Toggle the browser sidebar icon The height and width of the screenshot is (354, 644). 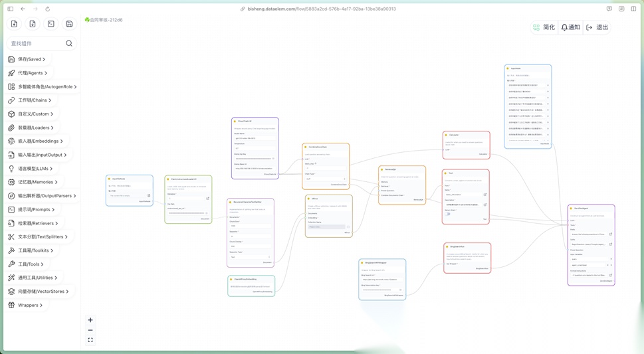tap(10, 9)
